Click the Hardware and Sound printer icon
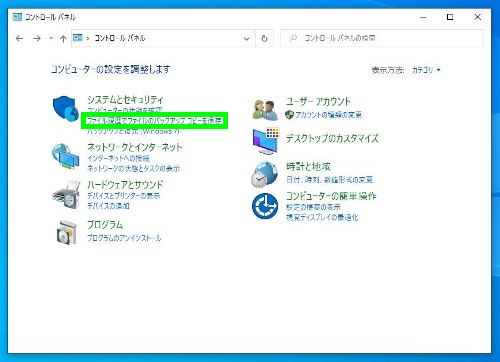Viewport: 500px width, 362px height. pos(66,195)
